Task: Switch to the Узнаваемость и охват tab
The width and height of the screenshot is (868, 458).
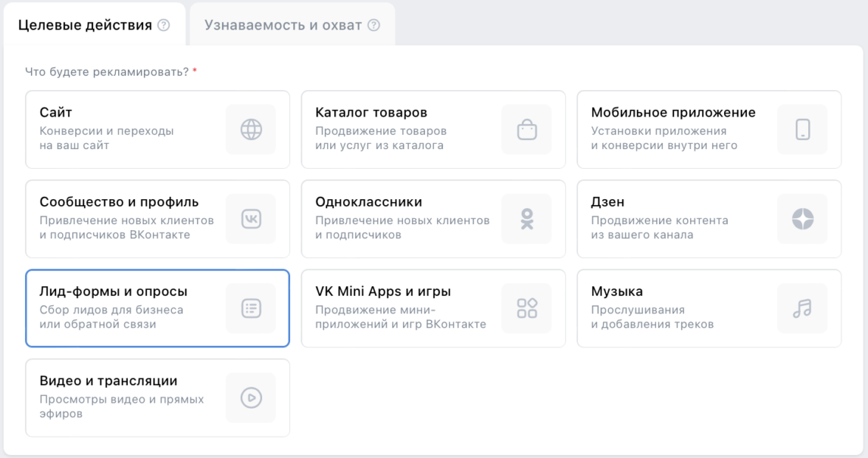Action: 283,25
